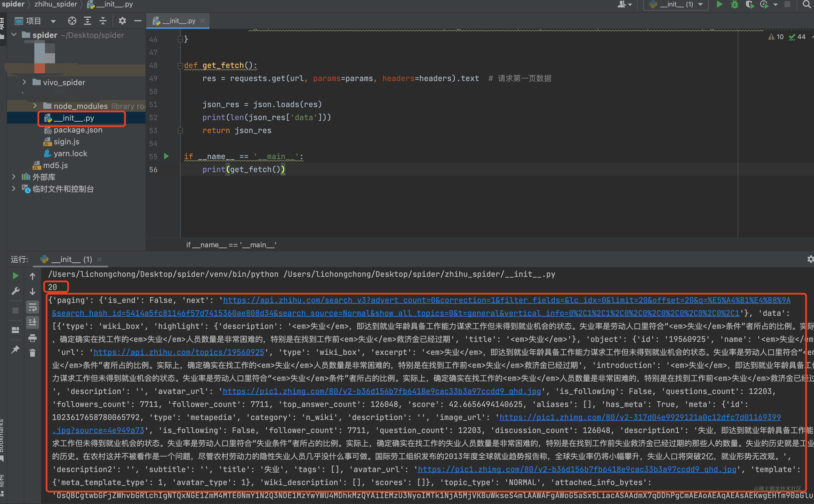The width and height of the screenshot is (814, 504).
Task: Select md5.js in the project tree
Action: 55,165
